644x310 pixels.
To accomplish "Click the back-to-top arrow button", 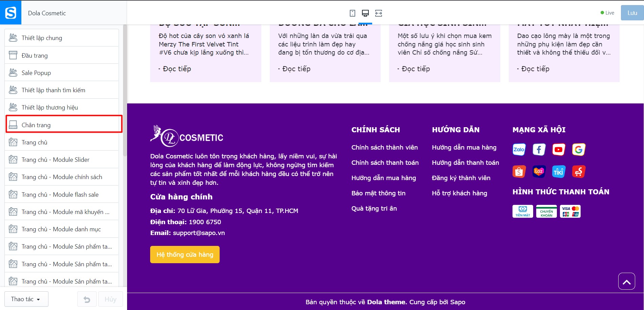I will tap(626, 281).
